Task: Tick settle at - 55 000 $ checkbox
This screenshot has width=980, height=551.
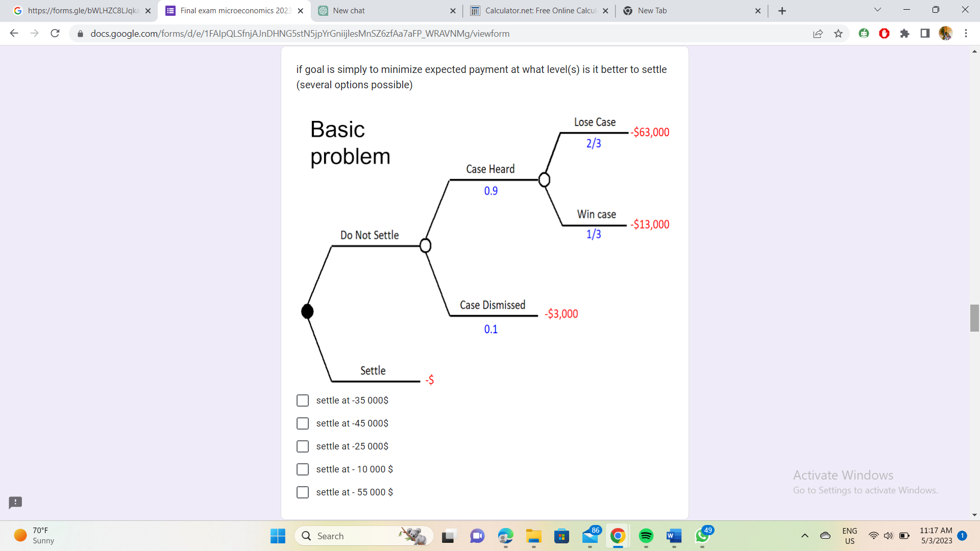Action: coord(303,492)
